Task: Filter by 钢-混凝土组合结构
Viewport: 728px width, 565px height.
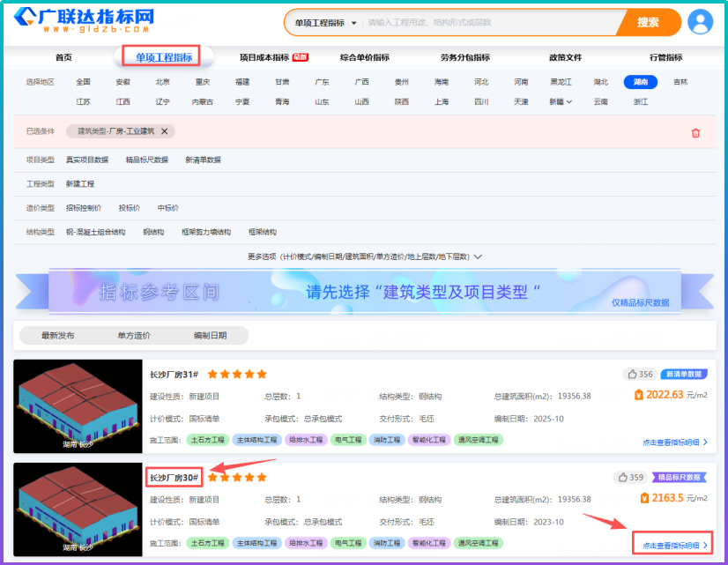Action: (x=96, y=232)
